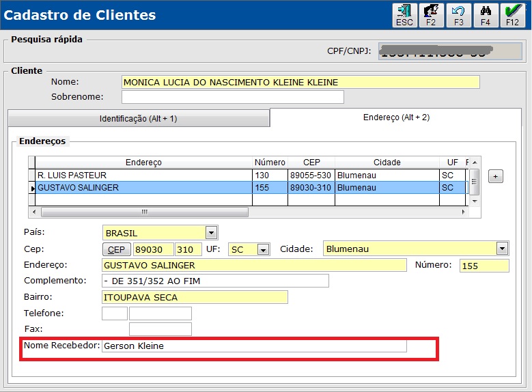Expand the UF dropdown showing SC
Image resolution: width=532 pixels, height=392 pixels.
point(263,250)
